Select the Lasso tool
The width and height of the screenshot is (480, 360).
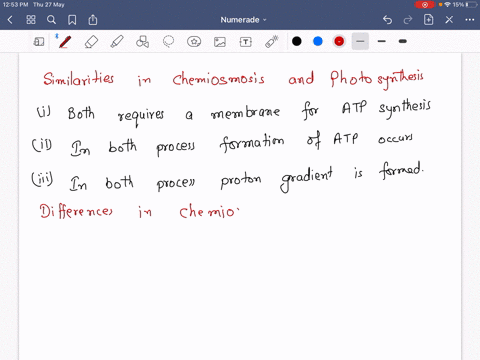pos(168,42)
